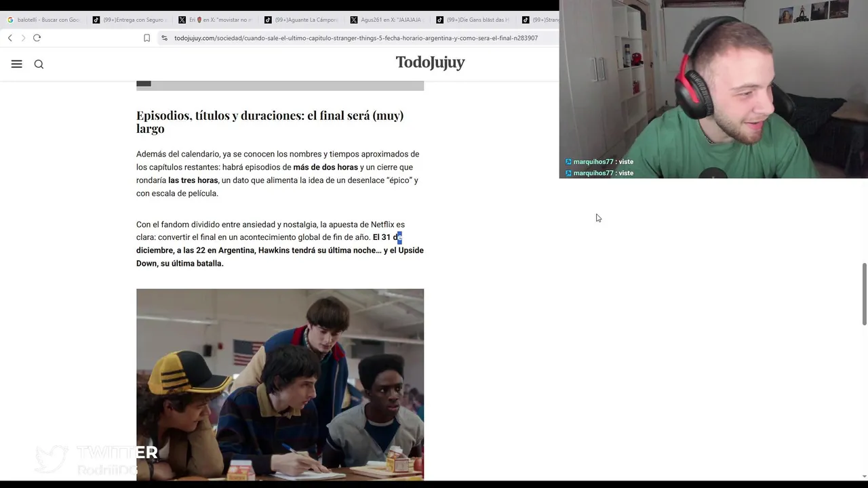Viewport: 868px width, 488px height.
Task: Open the 'Agus261 en X: JAJAJAJA' tab
Action: point(387,20)
